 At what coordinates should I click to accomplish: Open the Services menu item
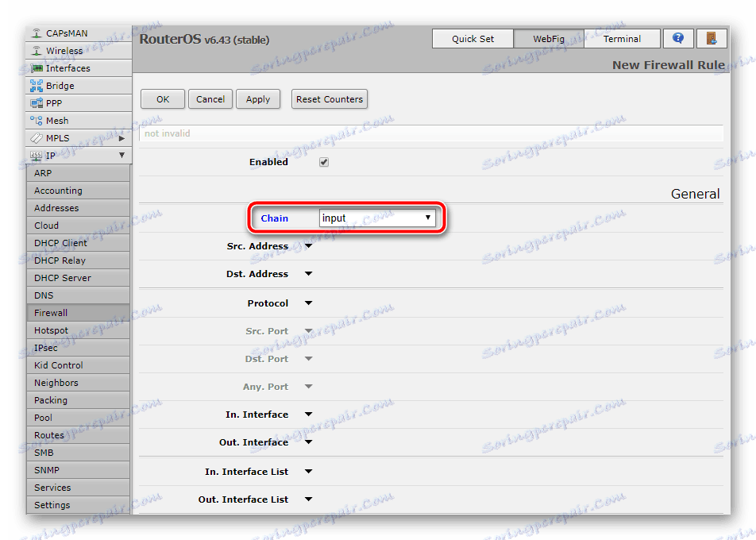point(78,488)
